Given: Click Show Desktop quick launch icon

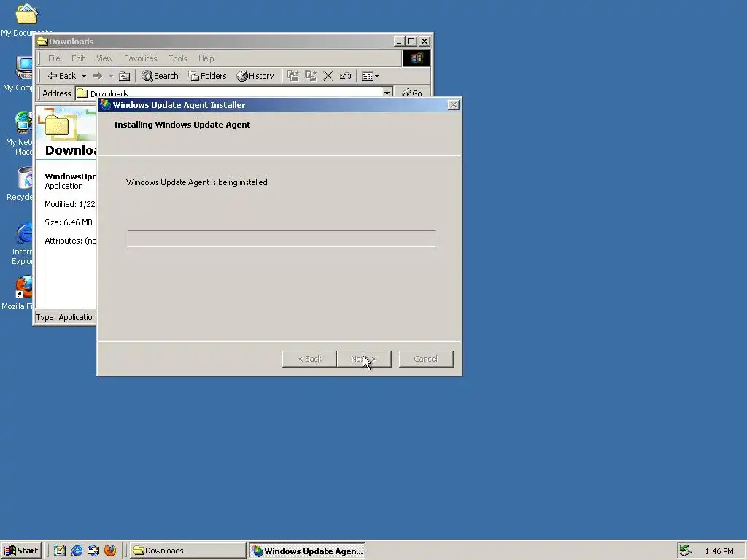Looking at the screenshot, I should (60, 551).
